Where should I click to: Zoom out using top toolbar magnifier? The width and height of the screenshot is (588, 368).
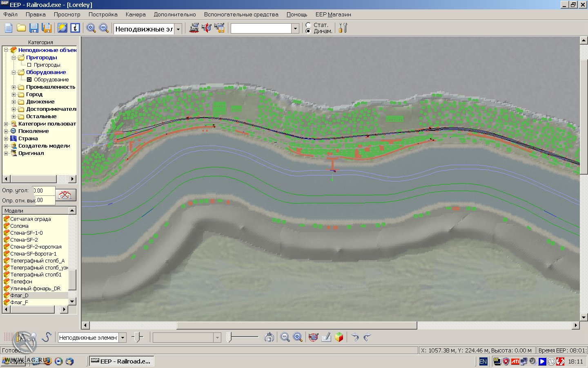coord(104,28)
